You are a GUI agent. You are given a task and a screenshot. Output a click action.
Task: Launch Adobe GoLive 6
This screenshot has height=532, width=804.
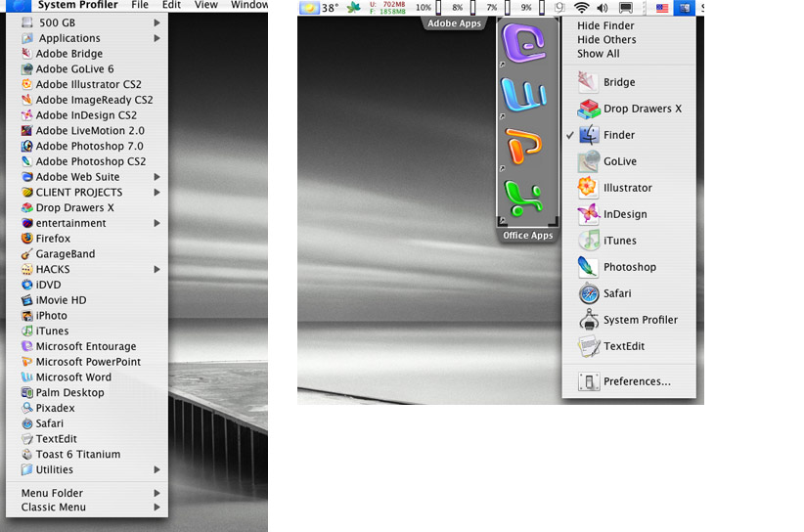pos(87,68)
